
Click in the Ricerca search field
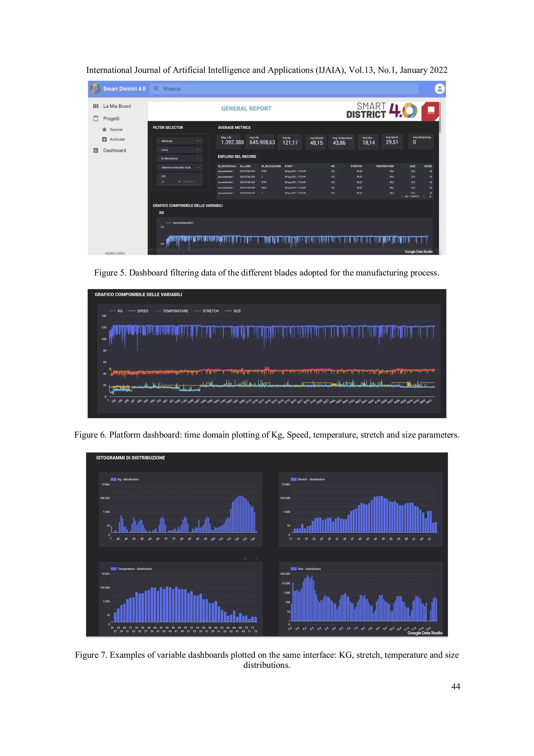point(284,88)
